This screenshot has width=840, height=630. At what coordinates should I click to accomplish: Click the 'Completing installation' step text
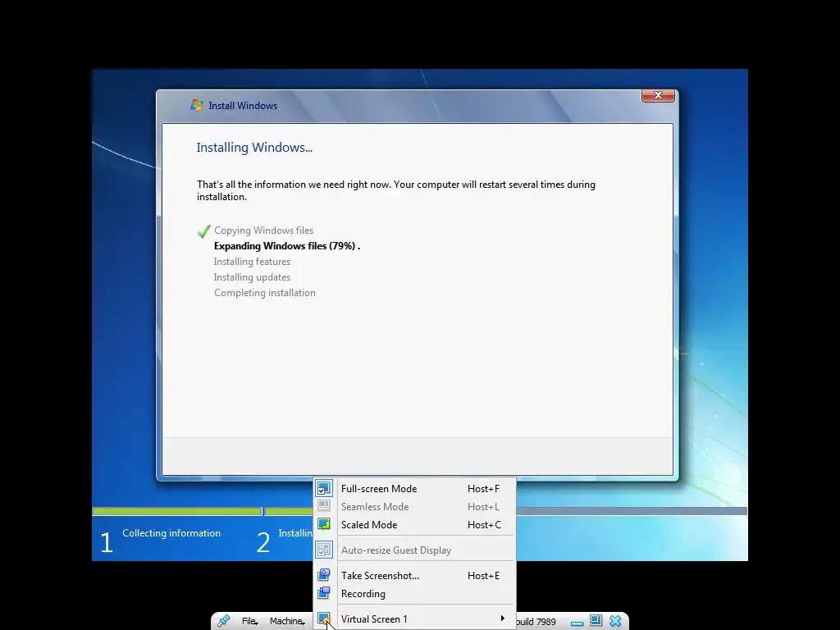pyautogui.click(x=265, y=293)
